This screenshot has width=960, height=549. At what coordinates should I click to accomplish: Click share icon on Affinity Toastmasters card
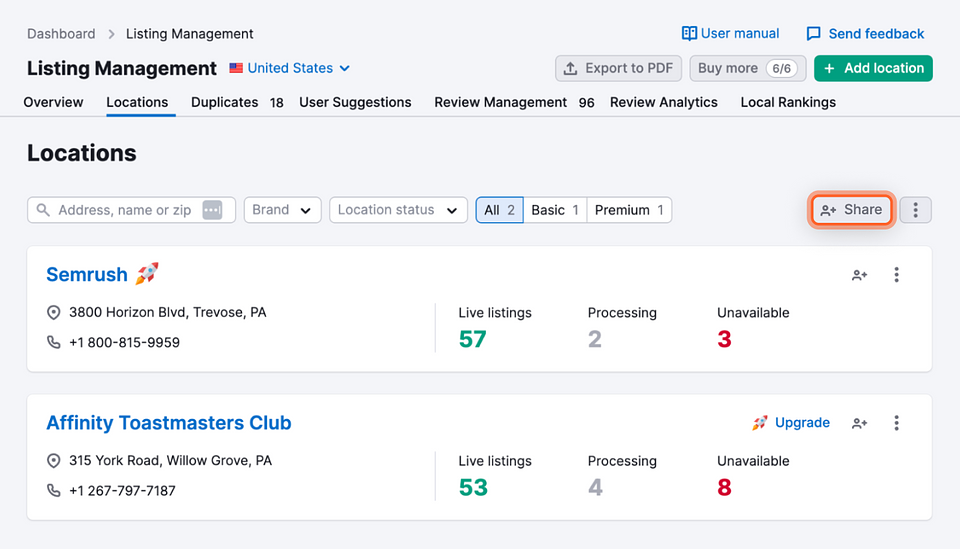click(859, 423)
